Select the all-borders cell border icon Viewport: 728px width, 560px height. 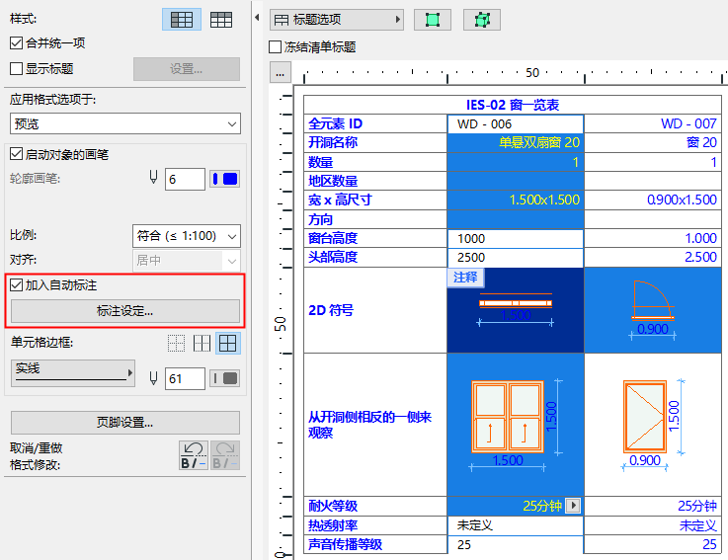(x=227, y=344)
